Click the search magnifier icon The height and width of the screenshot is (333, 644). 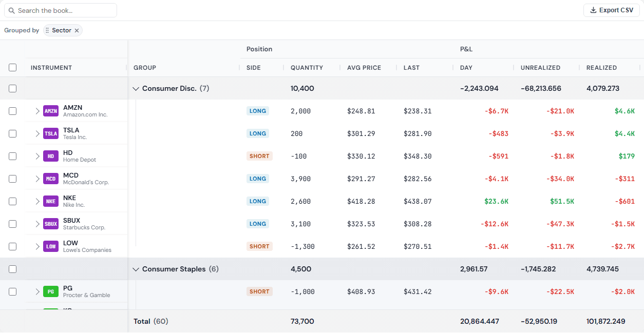[12, 10]
